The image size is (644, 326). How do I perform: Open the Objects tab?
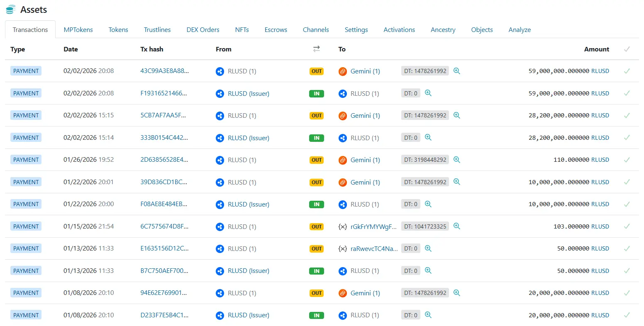[482, 30]
